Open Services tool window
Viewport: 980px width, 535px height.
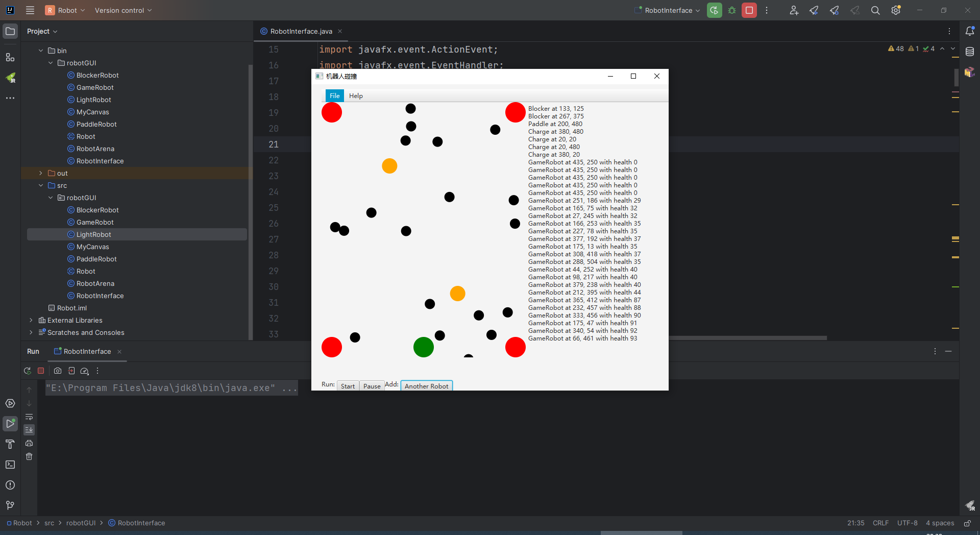[x=10, y=403]
